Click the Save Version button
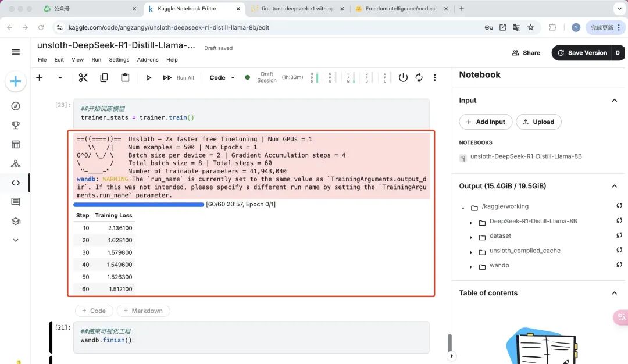Image resolution: width=628 pixels, height=364 pixels. click(581, 53)
